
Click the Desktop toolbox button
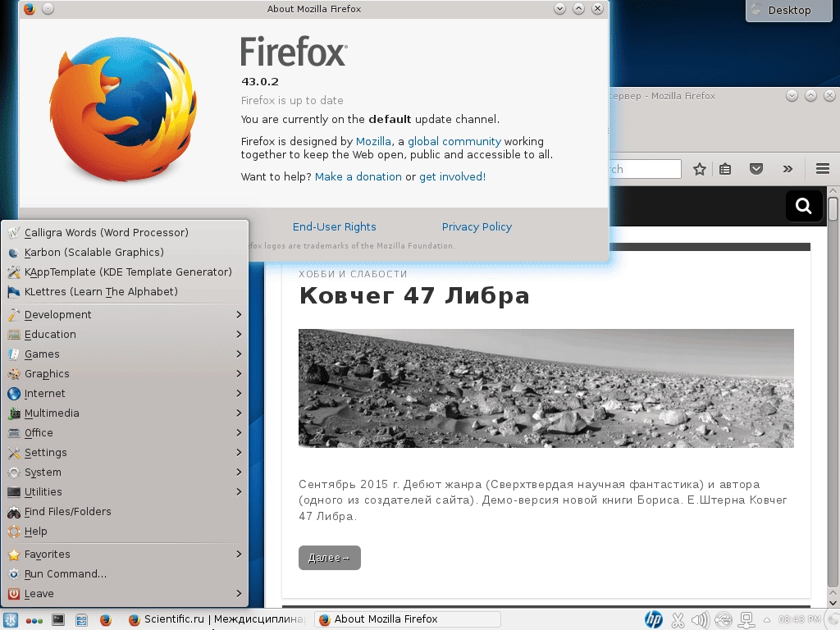(788, 10)
